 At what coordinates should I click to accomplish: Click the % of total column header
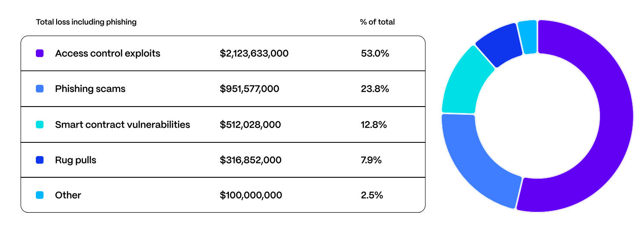pyautogui.click(x=377, y=22)
